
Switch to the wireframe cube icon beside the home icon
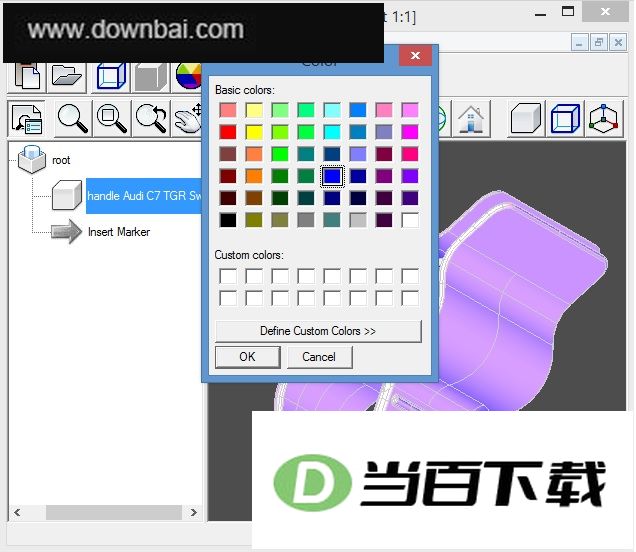pos(565,118)
